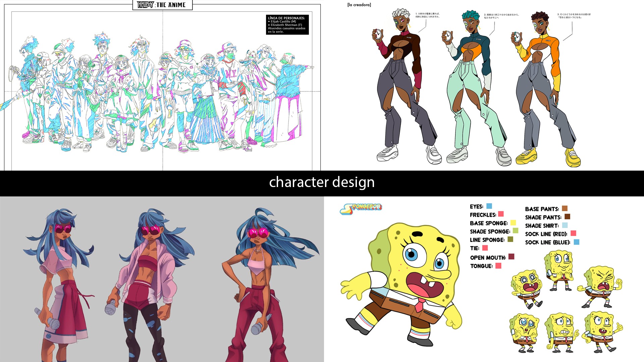Select the FRECKLES pink color swatch
This screenshot has height=362, width=644.
click(x=501, y=214)
